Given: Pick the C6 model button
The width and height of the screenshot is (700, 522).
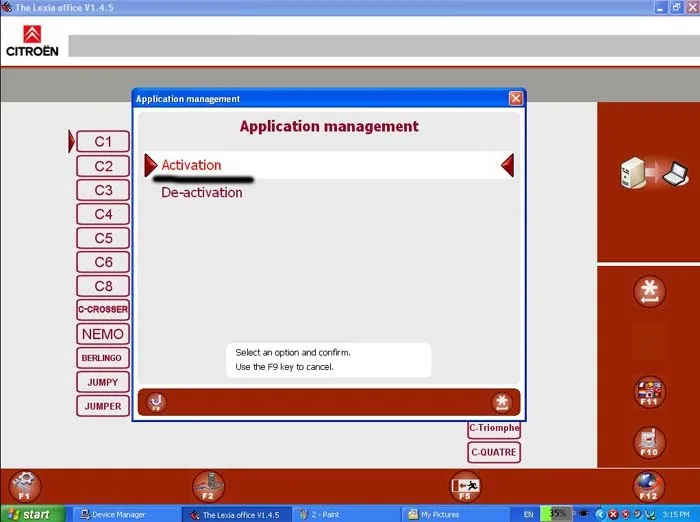Looking at the screenshot, I should (103, 262).
